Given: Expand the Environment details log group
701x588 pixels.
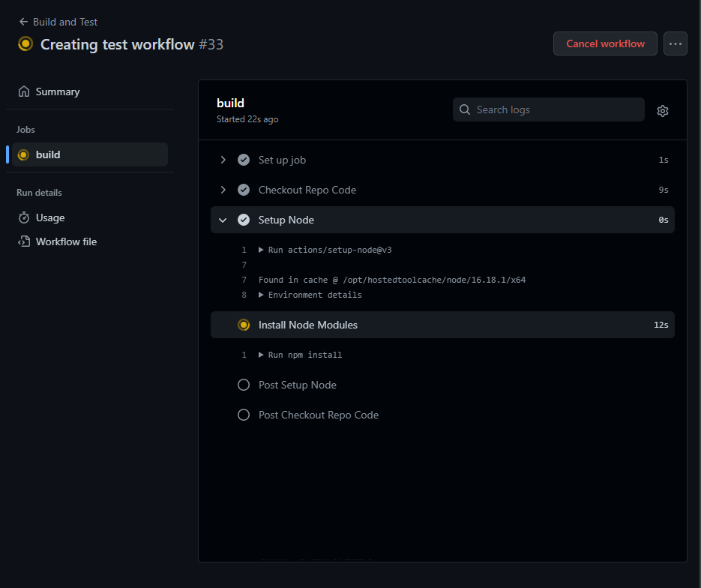Looking at the screenshot, I should coord(261,295).
